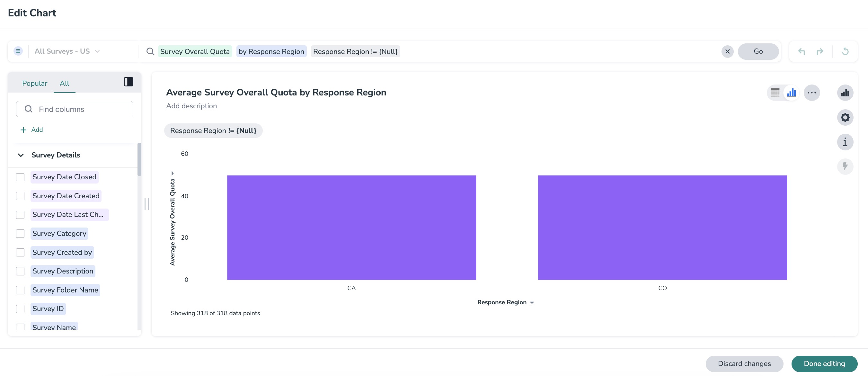
Task: Tick the Survey ID checkbox
Action: coord(20,309)
